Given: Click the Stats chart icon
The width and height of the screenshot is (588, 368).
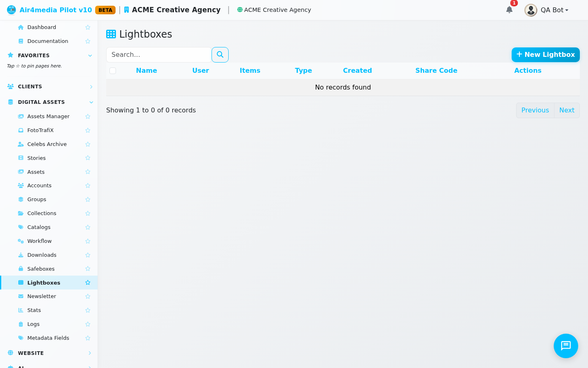Looking at the screenshot, I should 21,310.
